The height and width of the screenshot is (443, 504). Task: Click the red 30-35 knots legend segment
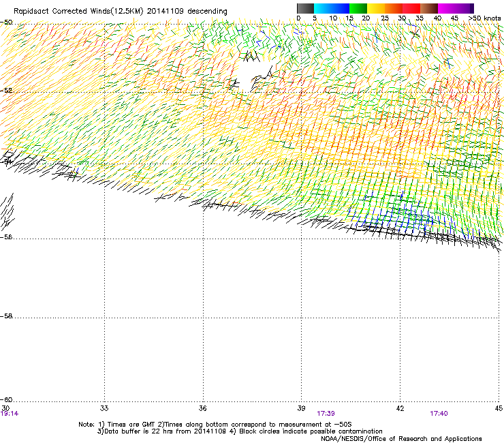click(x=411, y=8)
